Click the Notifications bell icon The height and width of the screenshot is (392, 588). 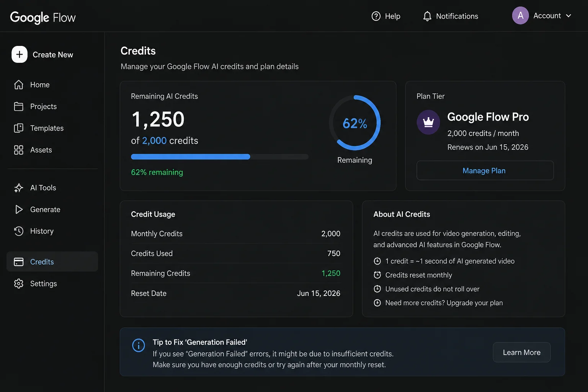427,16
